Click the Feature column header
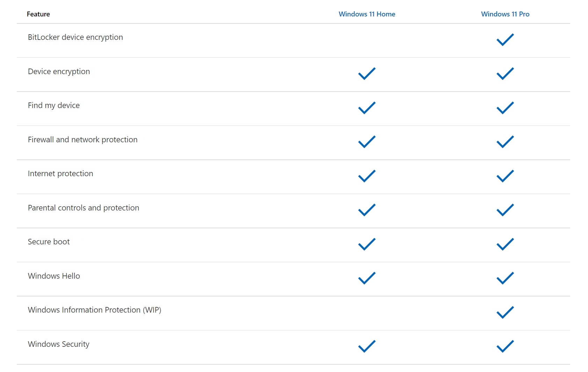588x372 pixels. click(38, 14)
